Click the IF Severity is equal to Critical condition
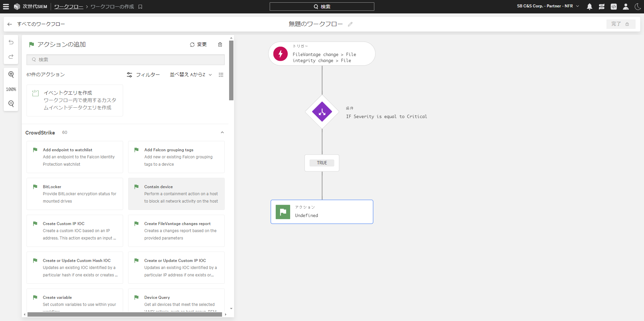Viewport: 644px width, 321px height. tap(386, 117)
